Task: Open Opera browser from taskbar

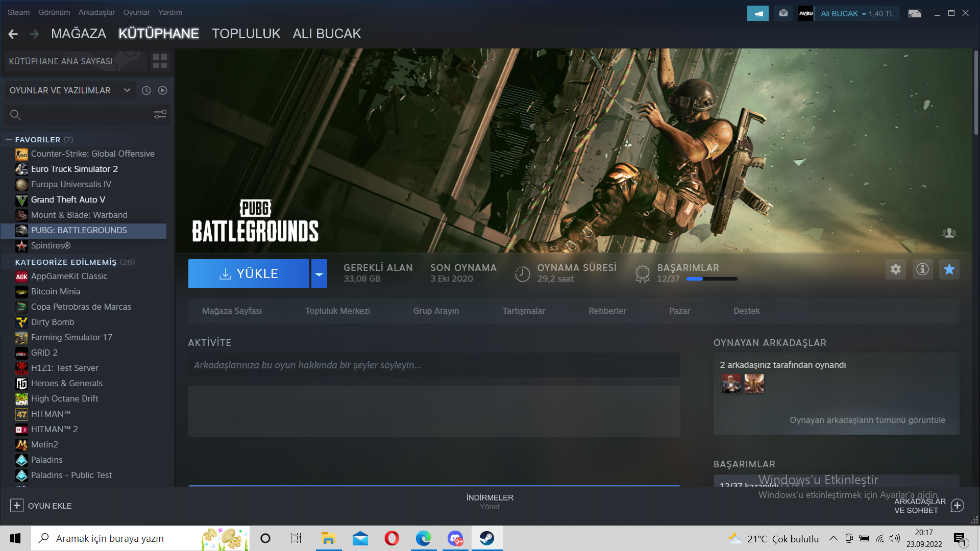Action: pyautogui.click(x=392, y=538)
